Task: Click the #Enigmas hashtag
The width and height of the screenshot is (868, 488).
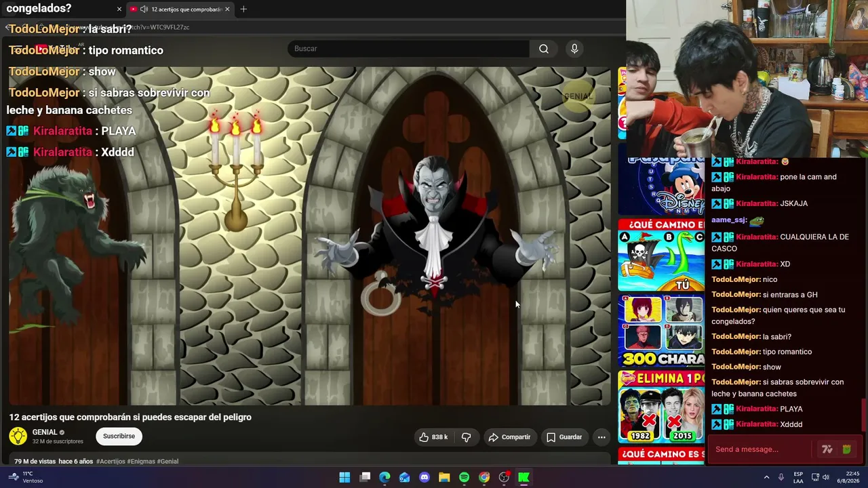Action: tap(141, 462)
